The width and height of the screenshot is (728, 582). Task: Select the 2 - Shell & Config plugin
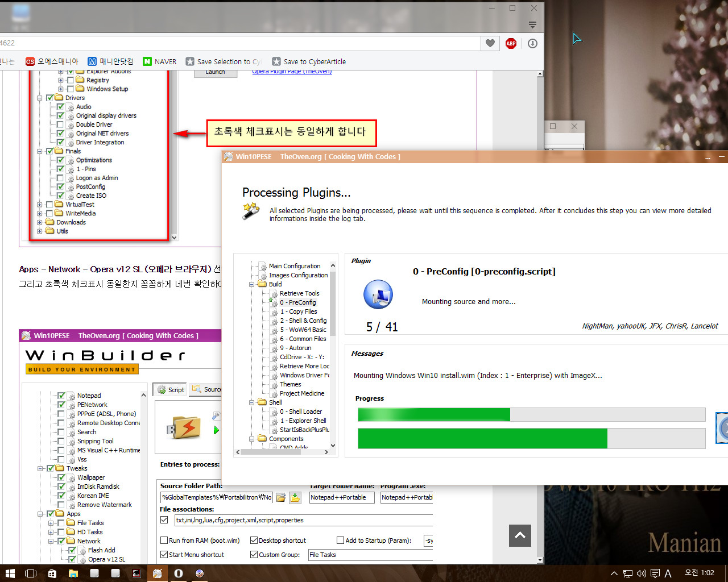point(303,321)
